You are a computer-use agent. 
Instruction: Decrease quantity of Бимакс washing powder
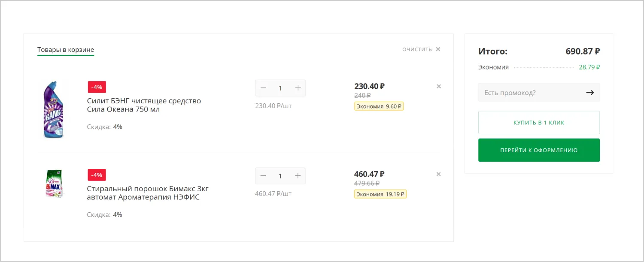pos(263,176)
